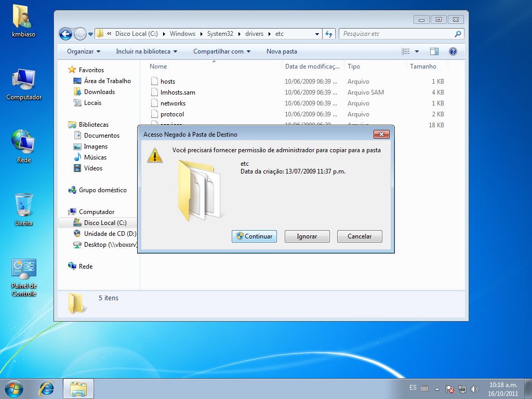
Task: Select the Desktop vboxsrv network drive
Action: coord(110,244)
